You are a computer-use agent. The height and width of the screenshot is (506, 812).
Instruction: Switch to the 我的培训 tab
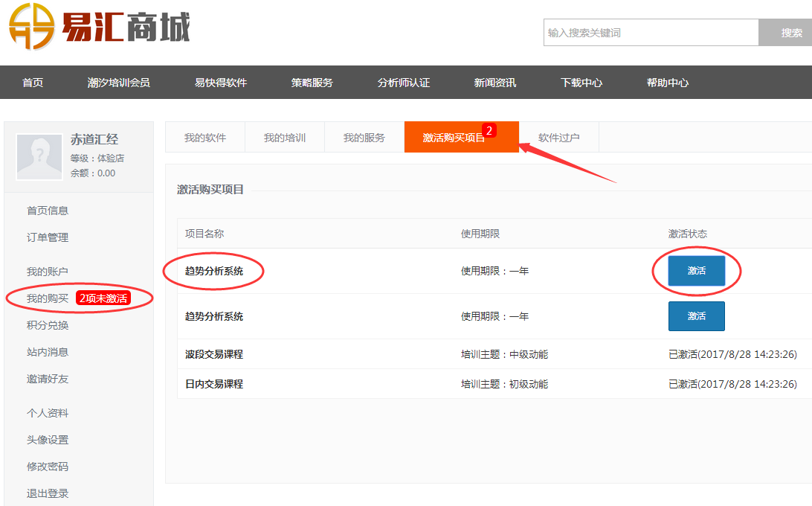pyautogui.click(x=285, y=138)
